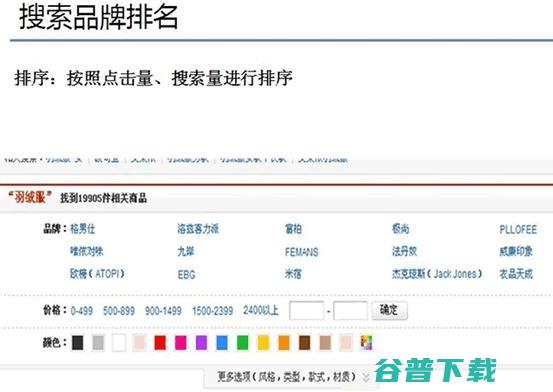Screen dimensions: 553x392
Task: Filter price range 500-899
Action: click(x=119, y=311)
